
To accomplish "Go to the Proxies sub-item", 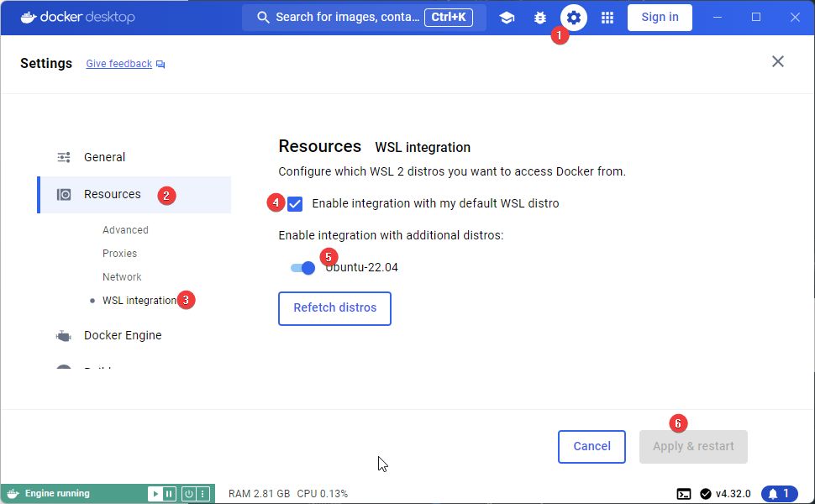I will pyautogui.click(x=119, y=253).
